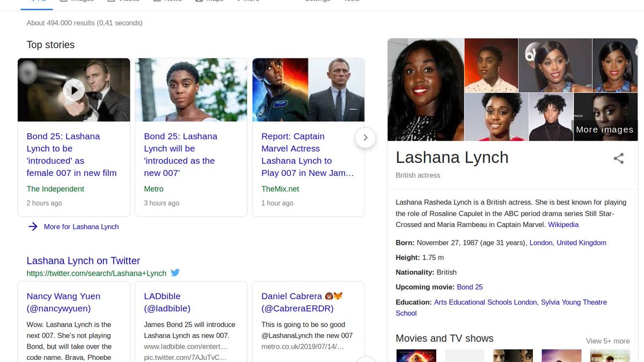Play the Daniel Craig top story video

(x=74, y=90)
